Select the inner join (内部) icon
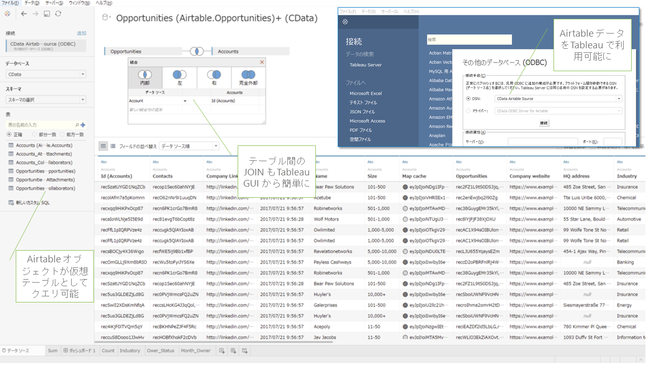The image size is (650, 365). tap(145, 75)
